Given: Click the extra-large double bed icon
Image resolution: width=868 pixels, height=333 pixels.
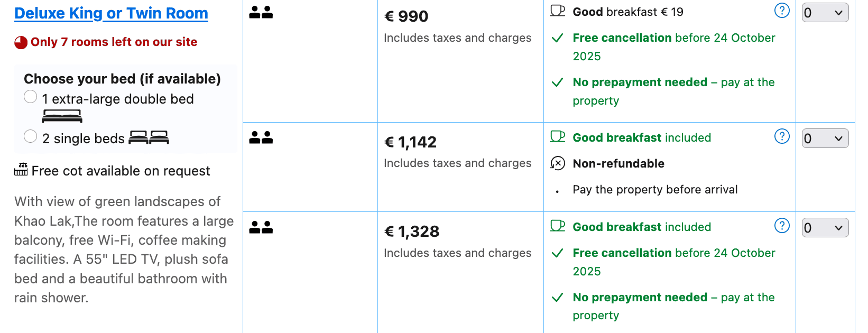Looking at the screenshot, I should pyautogui.click(x=62, y=116).
